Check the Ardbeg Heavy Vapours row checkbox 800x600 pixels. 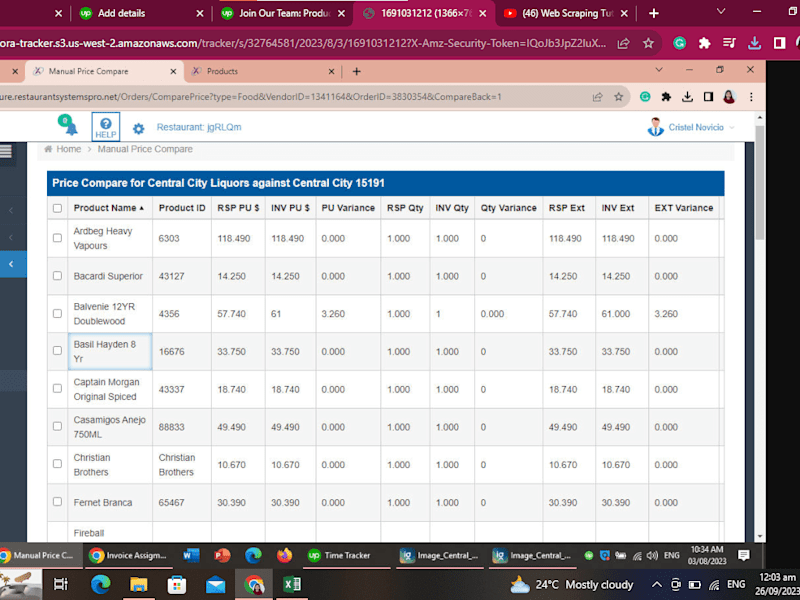57,238
